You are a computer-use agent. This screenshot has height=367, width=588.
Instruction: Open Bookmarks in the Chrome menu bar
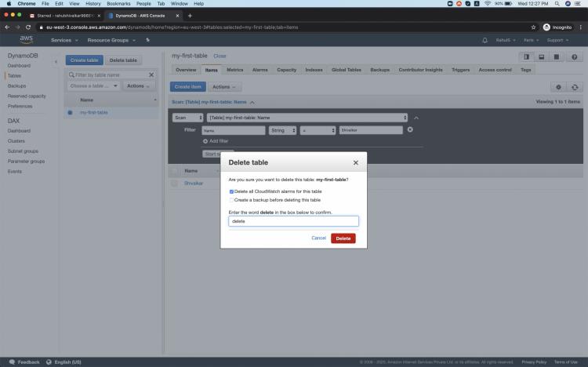[x=118, y=4]
